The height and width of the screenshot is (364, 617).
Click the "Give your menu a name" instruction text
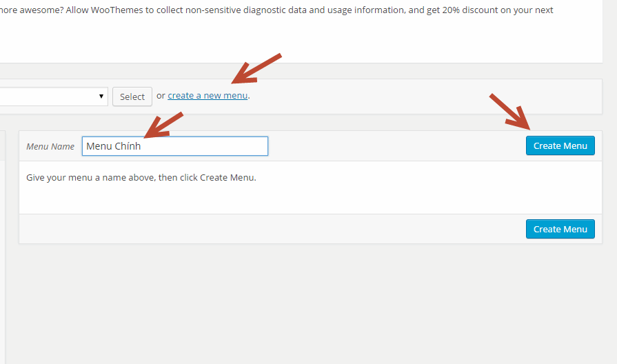141,178
